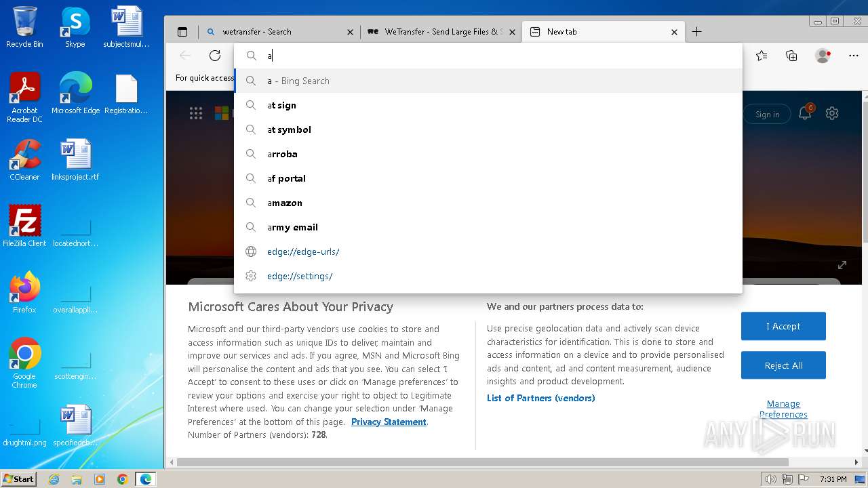Open the volume control in system tray

[x=771, y=479]
